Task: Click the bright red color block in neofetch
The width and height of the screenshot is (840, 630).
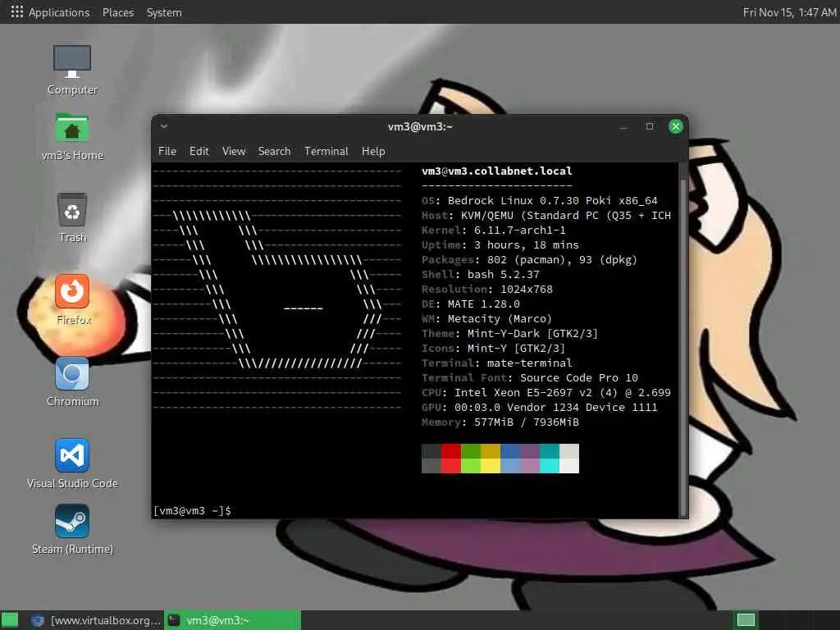Action: coord(451,466)
